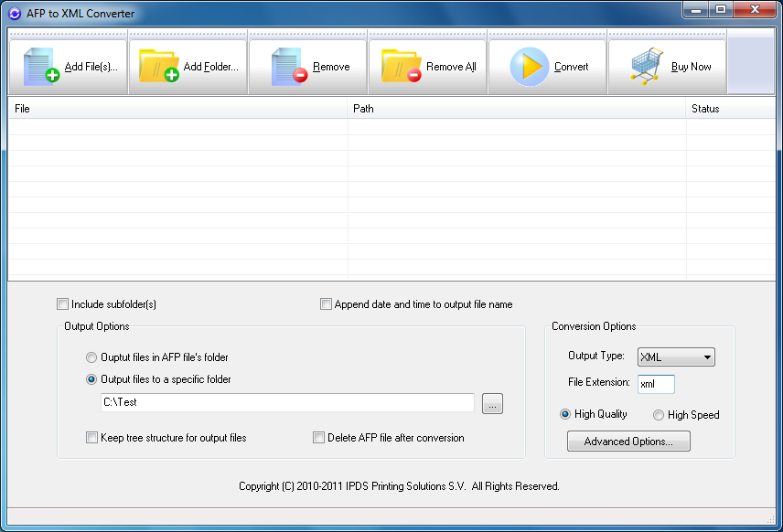Enable the Include subfolder(s) checkbox
Image resolution: width=783 pixels, height=532 pixels.
tap(62, 303)
